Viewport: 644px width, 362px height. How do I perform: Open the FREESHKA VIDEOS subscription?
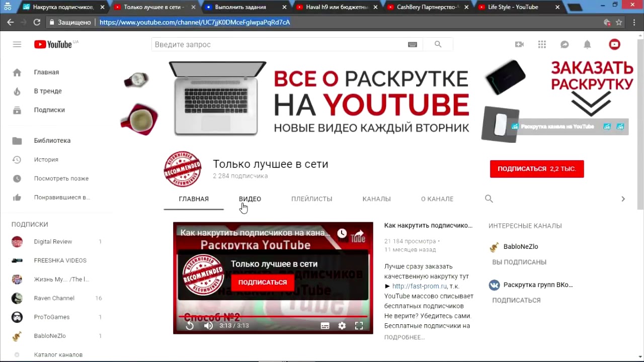click(60, 260)
